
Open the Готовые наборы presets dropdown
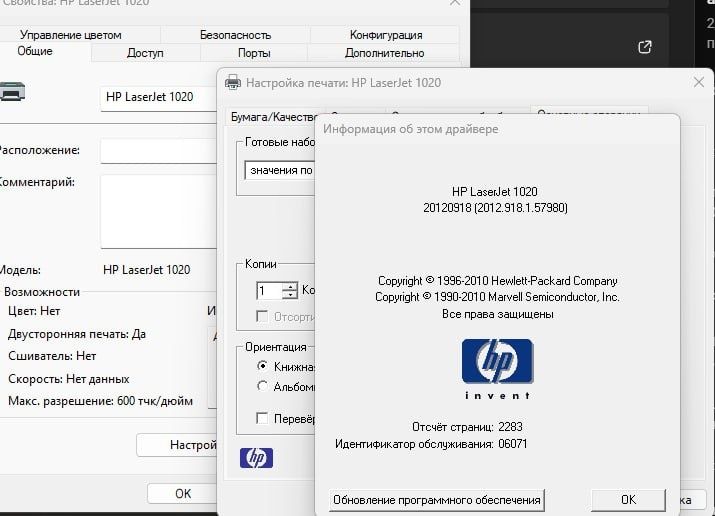coord(280,170)
